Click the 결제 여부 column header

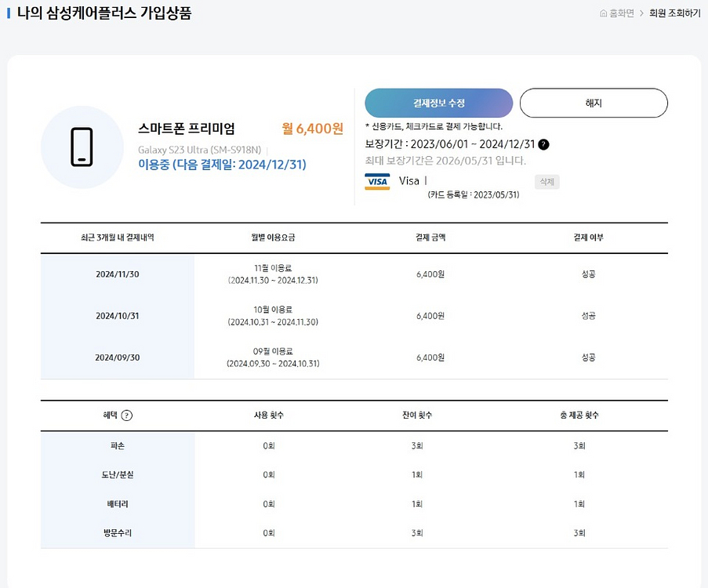[x=588, y=238]
